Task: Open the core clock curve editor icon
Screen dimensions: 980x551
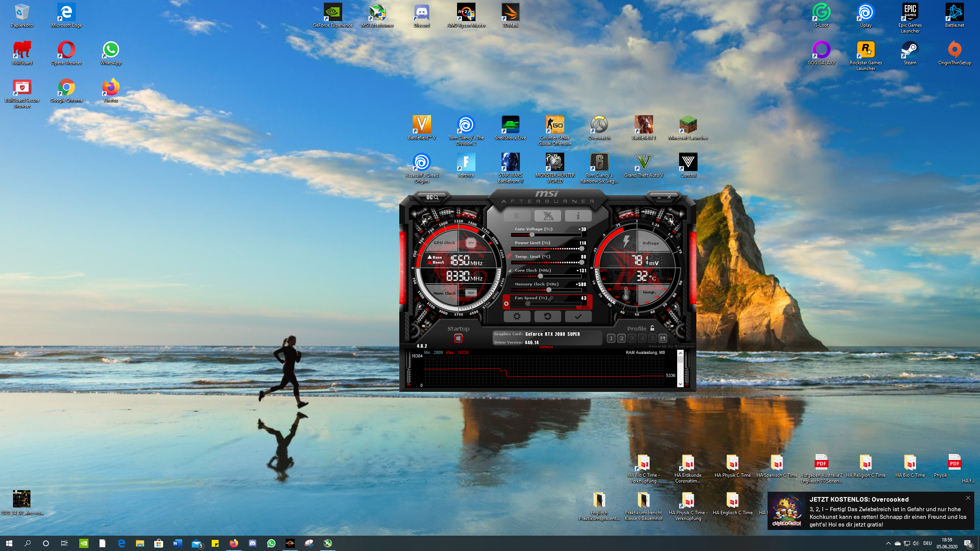Action: pyautogui.click(x=510, y=271)
